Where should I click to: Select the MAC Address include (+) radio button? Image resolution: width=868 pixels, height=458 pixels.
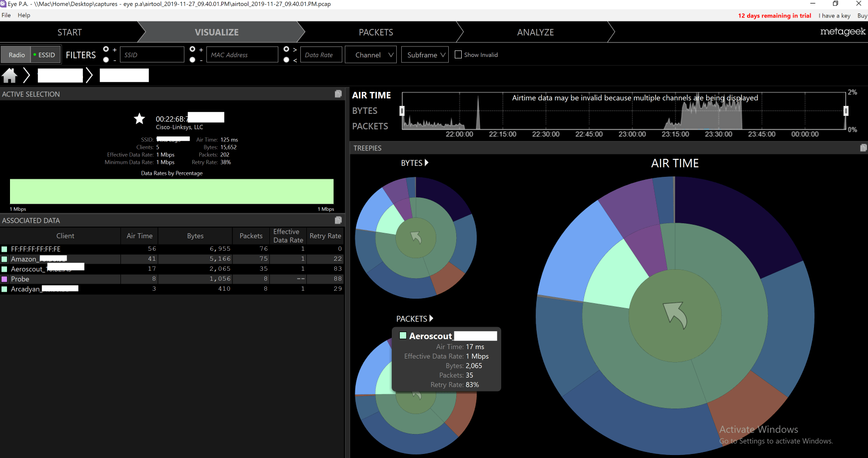point(192,49)
